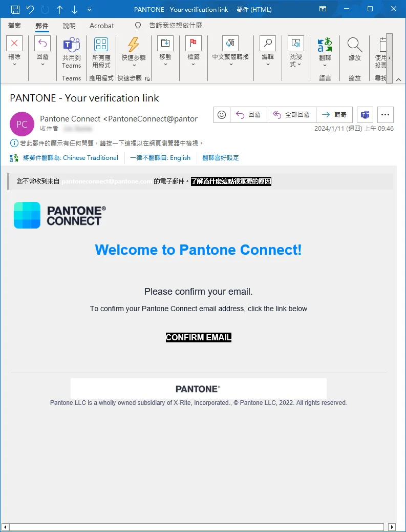Click 了解為什麼這點很重要的原因 link
This screenshot has width=406, height=532.
coord(231,181)
